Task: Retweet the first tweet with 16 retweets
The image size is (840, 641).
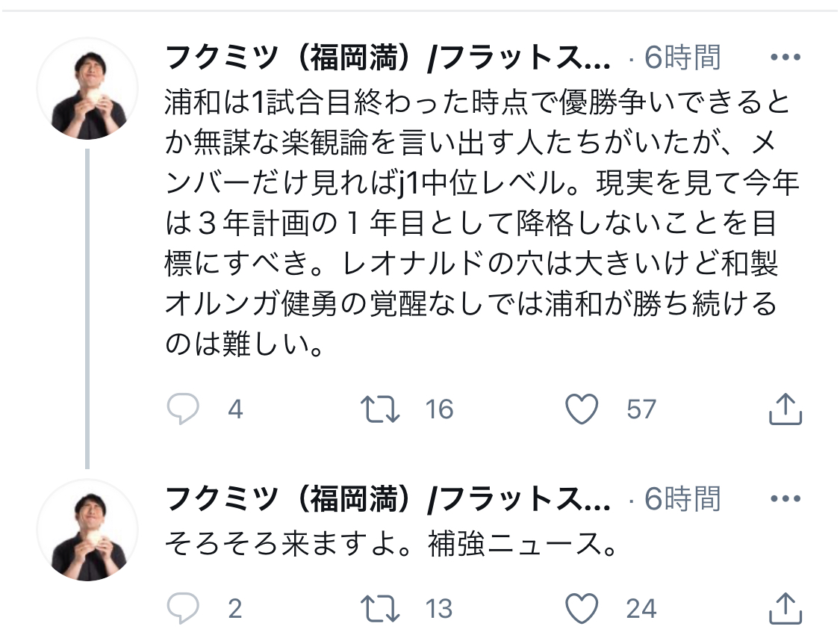Action: (380, 409)
